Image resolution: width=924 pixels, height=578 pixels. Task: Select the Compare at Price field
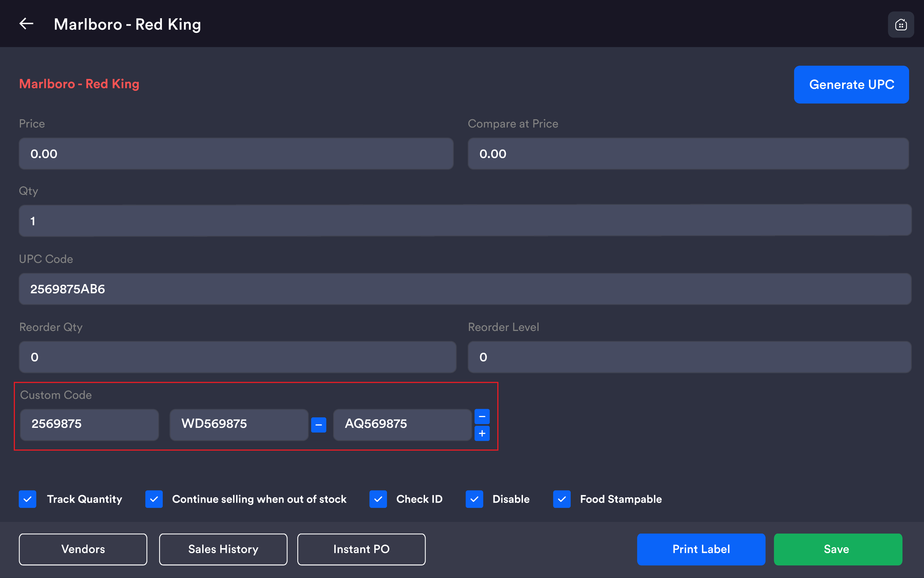click(688, 154)
